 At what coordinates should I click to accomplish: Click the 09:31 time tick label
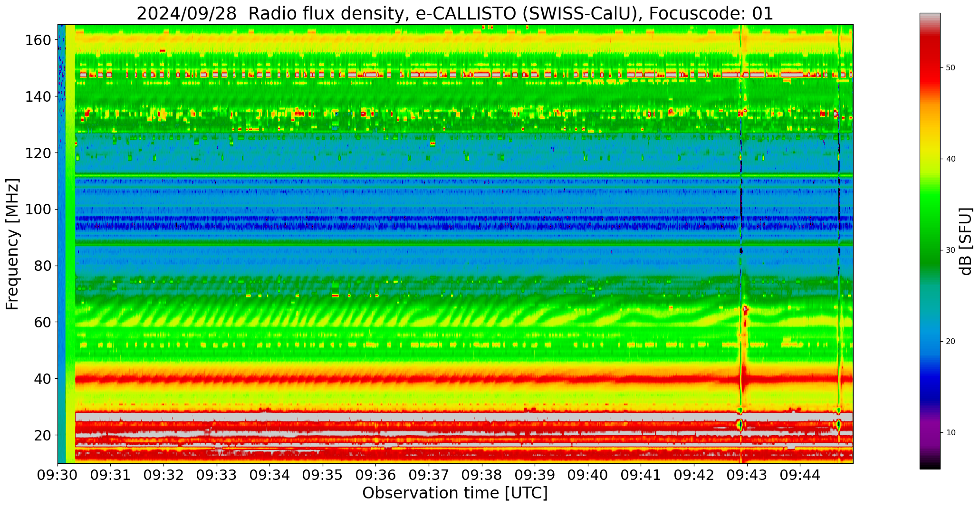click(111, 475)
